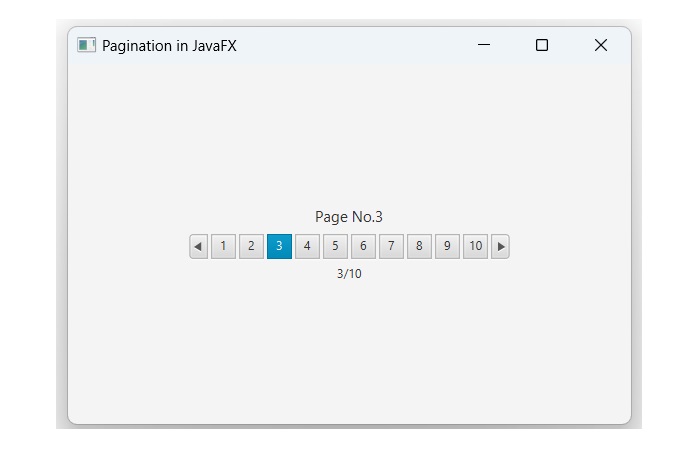Click the Page No.3 content label
The image size is (700, 450).
tap(349, 217)
